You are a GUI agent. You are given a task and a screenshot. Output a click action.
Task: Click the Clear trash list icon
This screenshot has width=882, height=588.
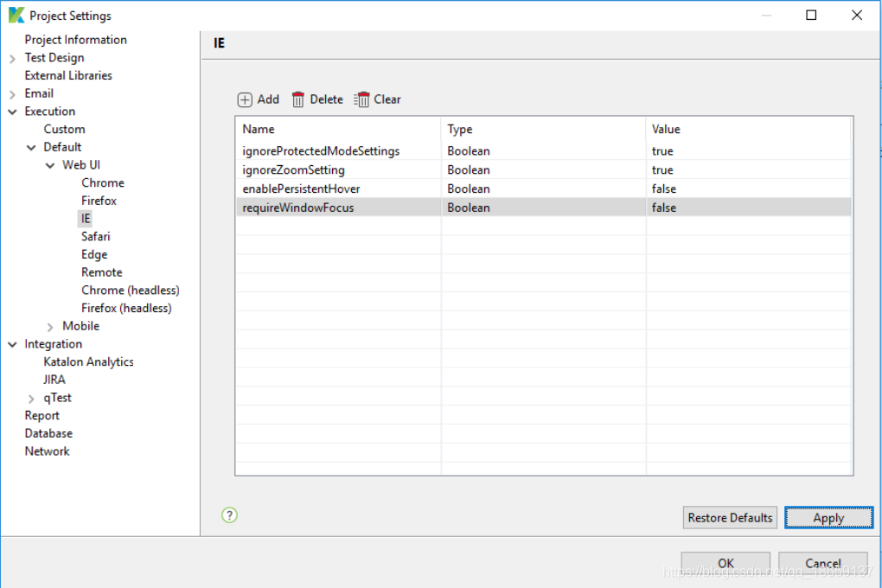pyautogui.click(x=361, y=99)
